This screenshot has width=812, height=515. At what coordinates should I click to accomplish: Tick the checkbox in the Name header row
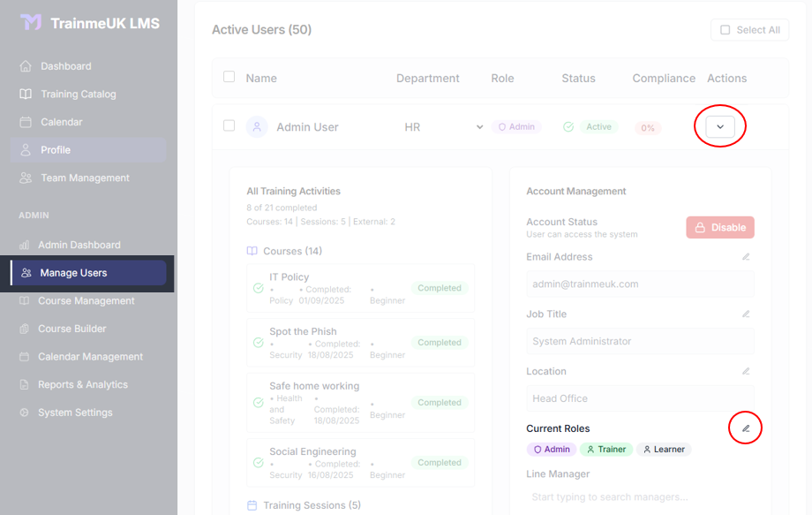click(228, 78)
